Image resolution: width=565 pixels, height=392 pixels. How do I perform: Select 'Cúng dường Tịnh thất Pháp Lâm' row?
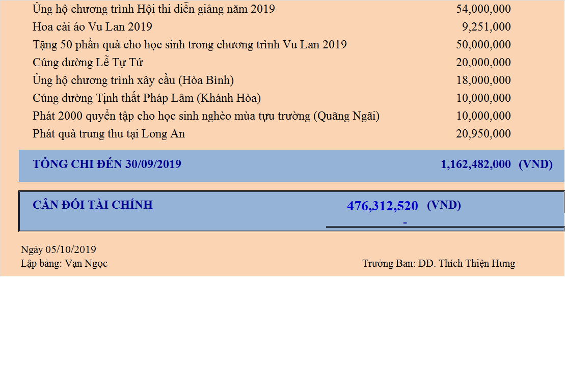pyautogui.click(x=147, y=98)
